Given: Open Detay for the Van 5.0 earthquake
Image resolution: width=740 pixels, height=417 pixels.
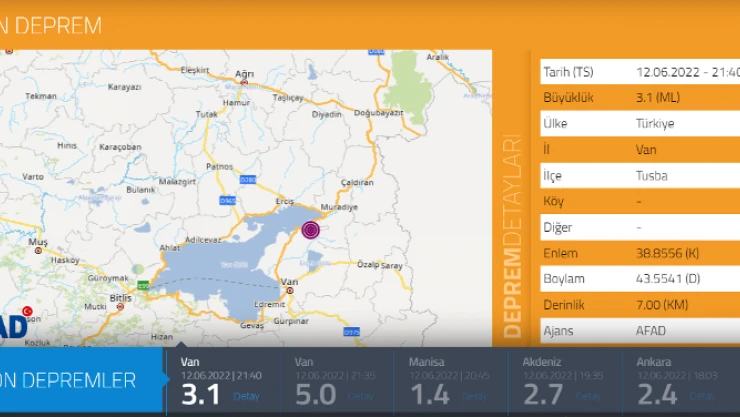Looking at the screenshot, I should tap(359, 396).
